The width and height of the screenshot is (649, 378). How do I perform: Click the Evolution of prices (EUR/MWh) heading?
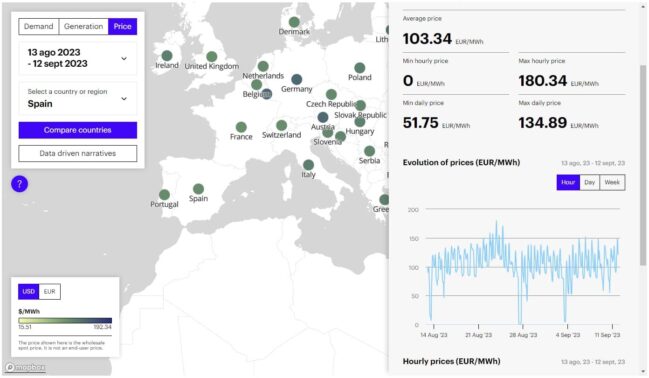click(462, 162)
